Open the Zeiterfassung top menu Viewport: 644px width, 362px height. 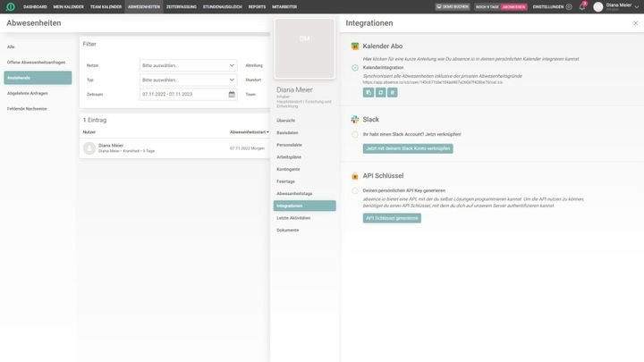[182, 6]
